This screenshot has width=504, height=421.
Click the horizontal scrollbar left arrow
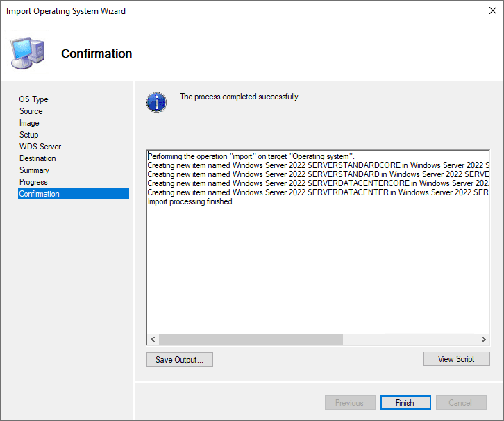coord(153,339)
